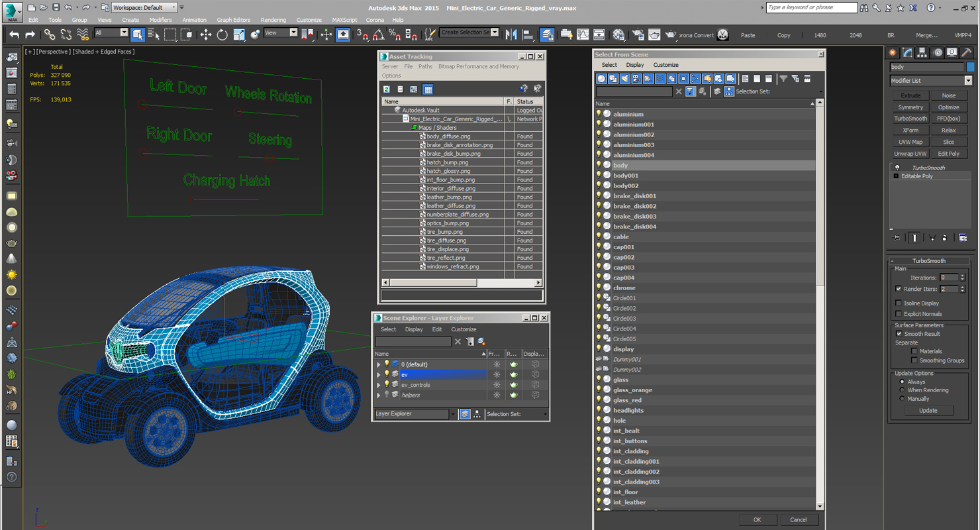Expand the 0 (default) layer
This screenshot has height=530, width=980.
379,364
